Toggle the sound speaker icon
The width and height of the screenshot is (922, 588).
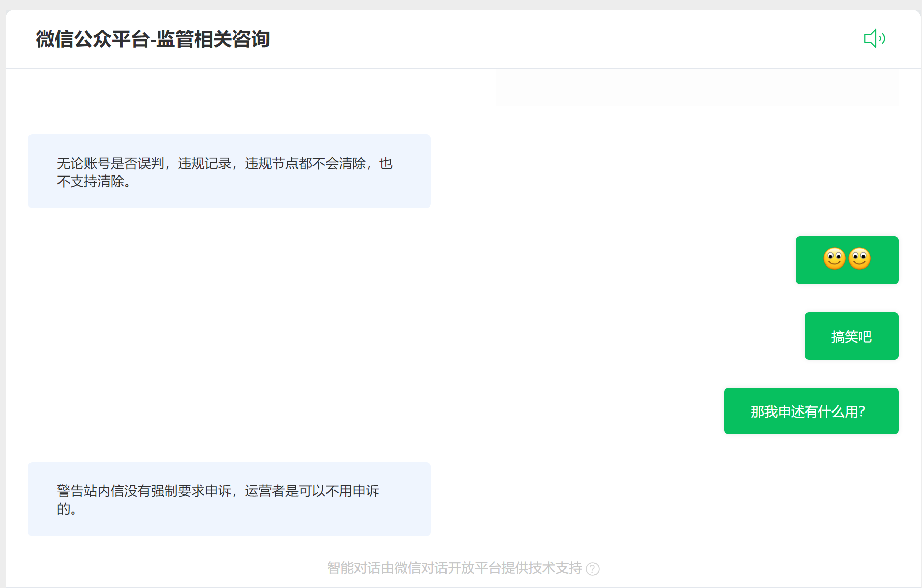click(x=875, y=38)
